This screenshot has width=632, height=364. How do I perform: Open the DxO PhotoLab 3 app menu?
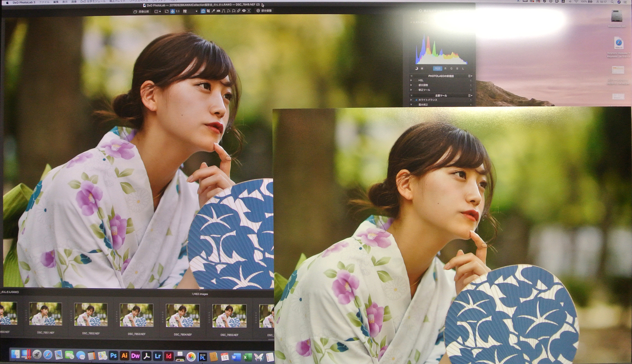pyautogui.click(x=24, y=2)
